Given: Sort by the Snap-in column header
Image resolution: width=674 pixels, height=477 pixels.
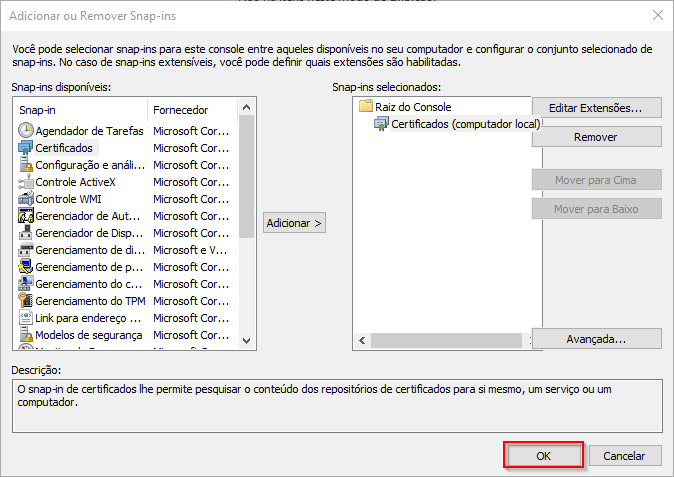Looking at the screenshot, I should [81, 110].
